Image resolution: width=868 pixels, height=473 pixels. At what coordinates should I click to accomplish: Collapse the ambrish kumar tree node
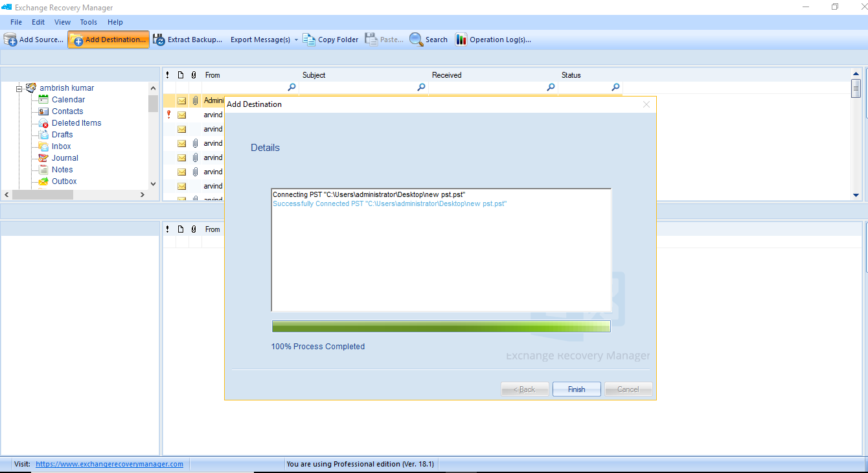(x=19, y=88)
